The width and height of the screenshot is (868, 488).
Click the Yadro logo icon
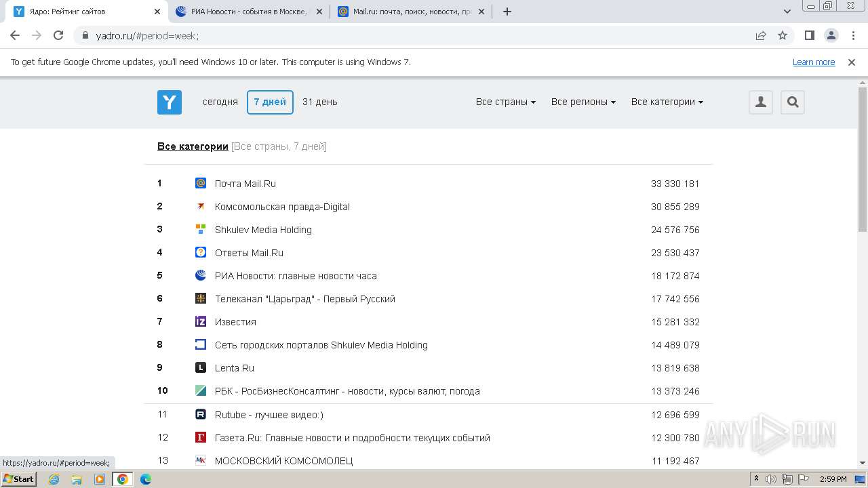(170, 102)
